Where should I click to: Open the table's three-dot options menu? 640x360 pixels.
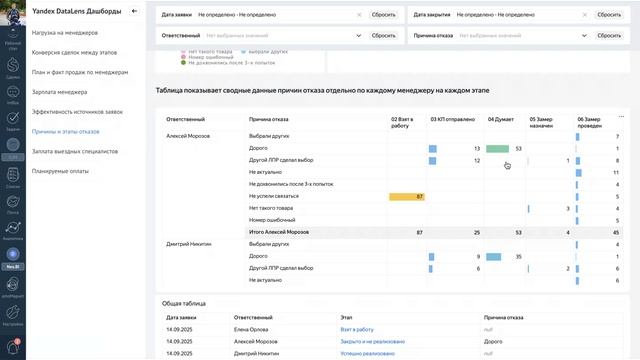coord(621,117)
